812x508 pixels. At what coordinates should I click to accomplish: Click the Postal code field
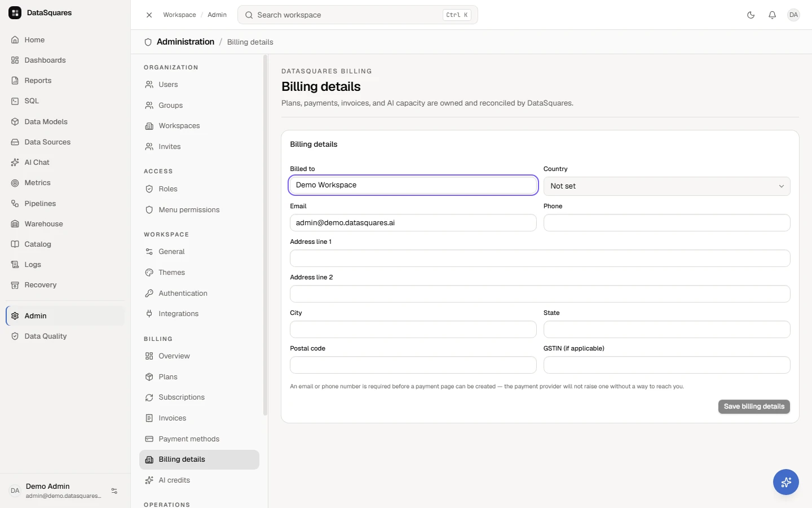413,365
